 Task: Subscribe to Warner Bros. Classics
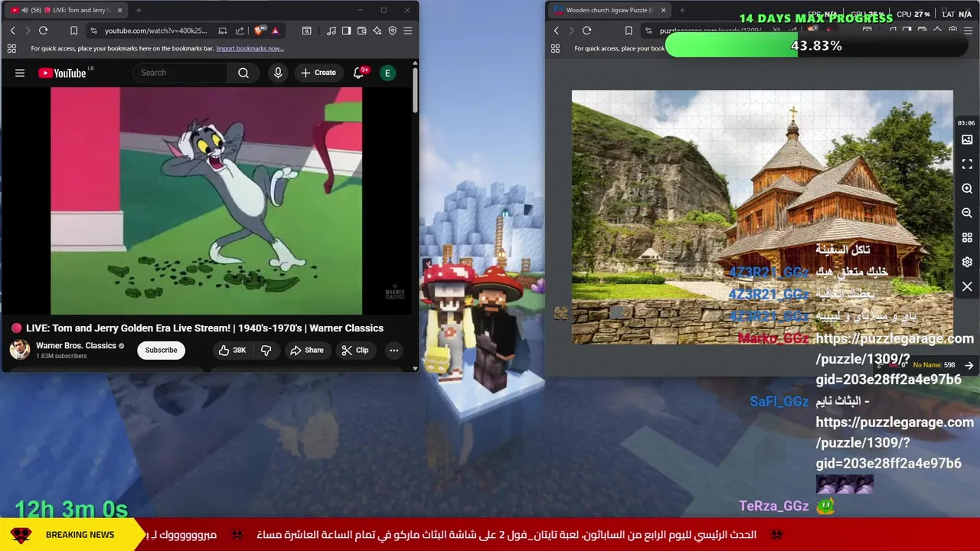pos(161,350)
